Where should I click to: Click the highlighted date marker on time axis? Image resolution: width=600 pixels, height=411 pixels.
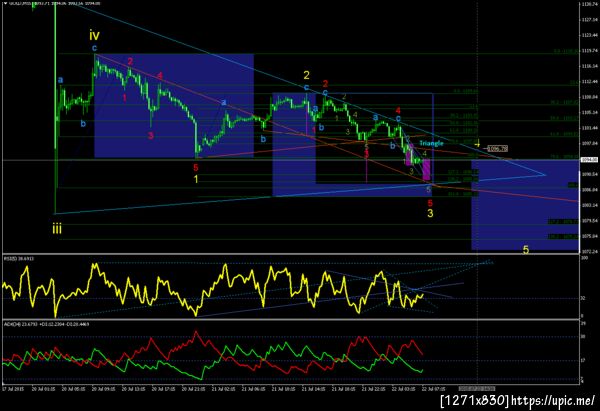[x=477, y=389]
